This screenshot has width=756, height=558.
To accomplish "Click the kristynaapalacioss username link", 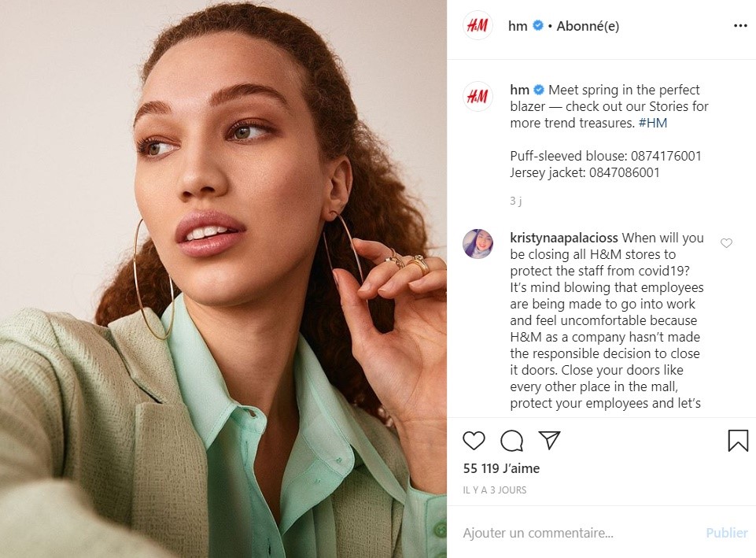I will click(563, 238).
